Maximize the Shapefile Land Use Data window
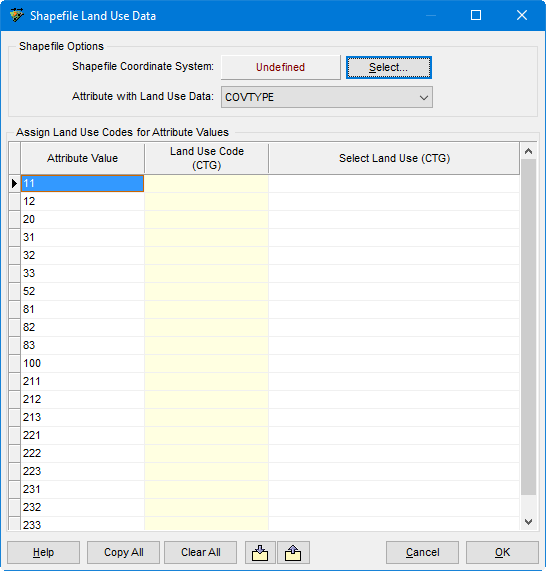This screenshot has height=571, width=546. pos(476,15)
